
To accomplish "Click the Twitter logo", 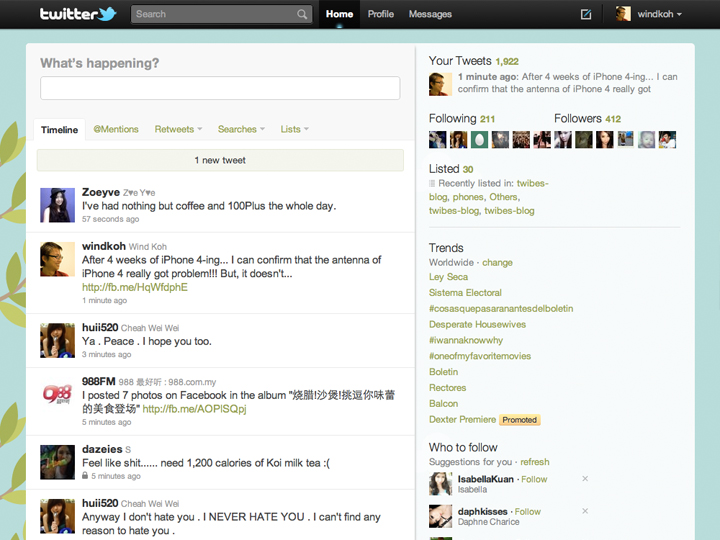I will click(78, 14).
